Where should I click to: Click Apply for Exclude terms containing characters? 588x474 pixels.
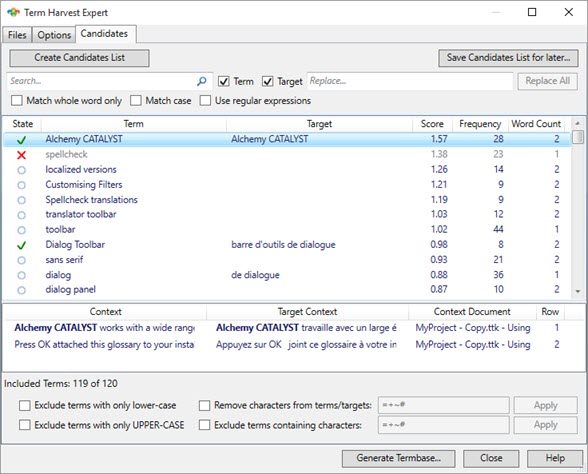[x=546, y=425]
